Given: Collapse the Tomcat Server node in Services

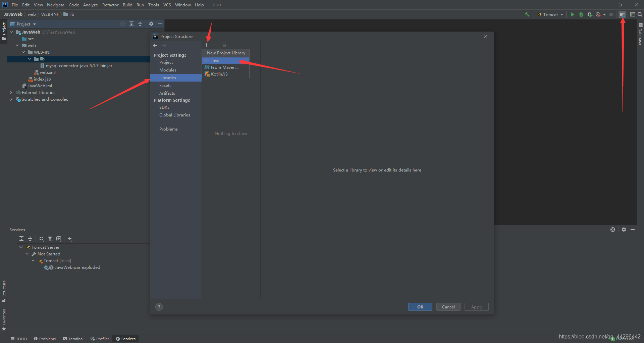Looking at the screenshot, I should [x=21, y=247].
